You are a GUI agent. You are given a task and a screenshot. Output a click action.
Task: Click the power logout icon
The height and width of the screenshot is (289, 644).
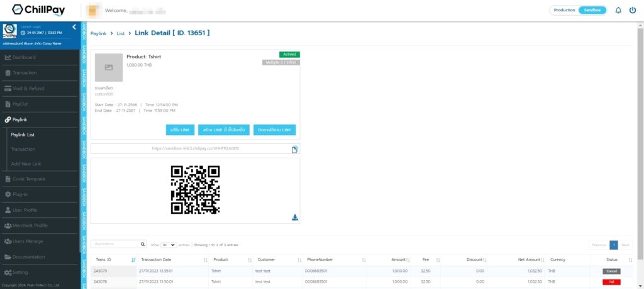tap(633, 11)
